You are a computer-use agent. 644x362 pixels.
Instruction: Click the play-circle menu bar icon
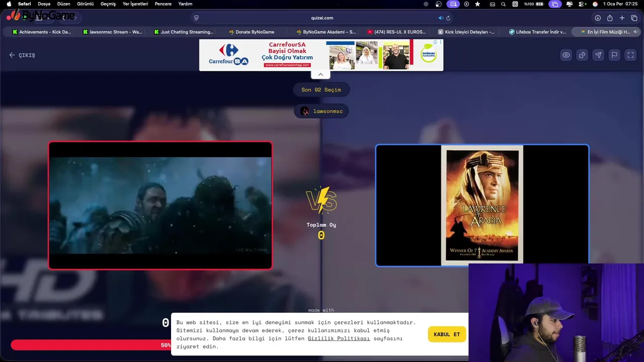[x=466, y=4]
